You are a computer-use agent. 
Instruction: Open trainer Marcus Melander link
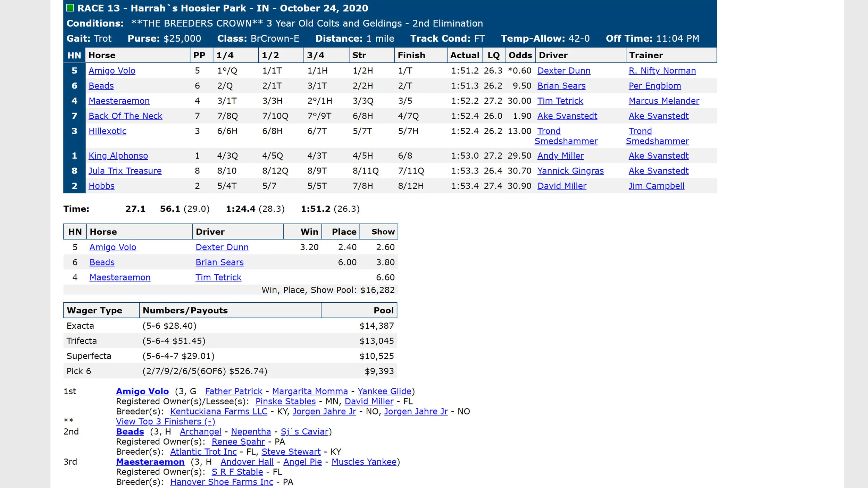click(x=663, y=101)
